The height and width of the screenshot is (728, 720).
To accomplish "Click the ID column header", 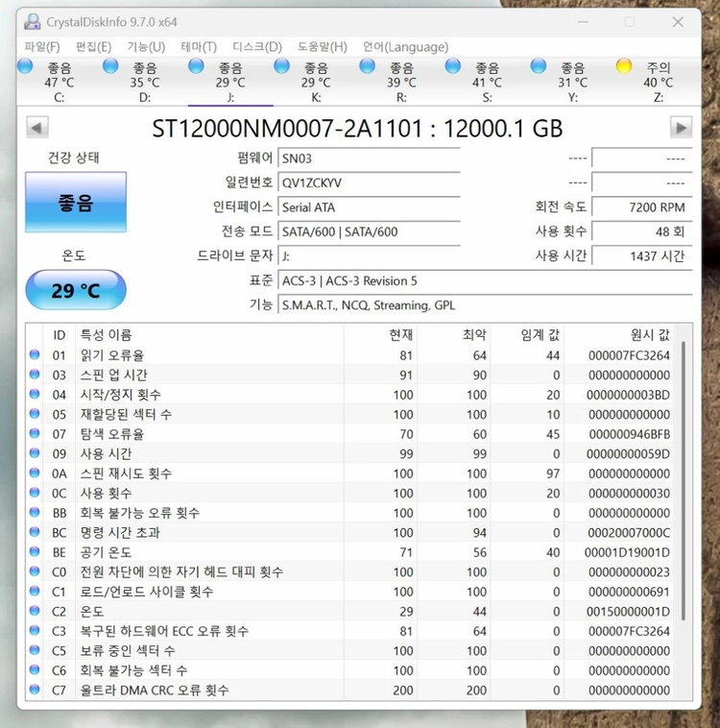I will tap(59, 335).
